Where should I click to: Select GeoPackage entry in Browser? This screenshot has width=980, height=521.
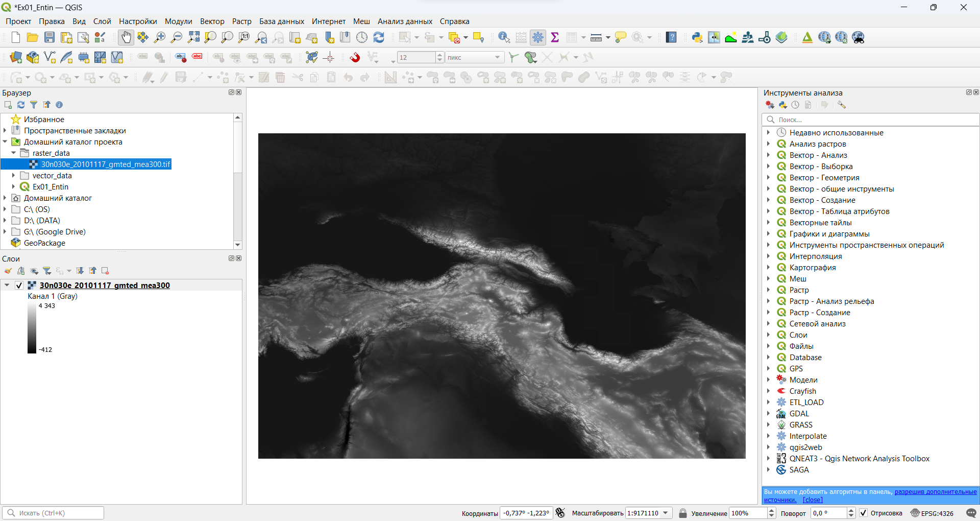point(44,243)
